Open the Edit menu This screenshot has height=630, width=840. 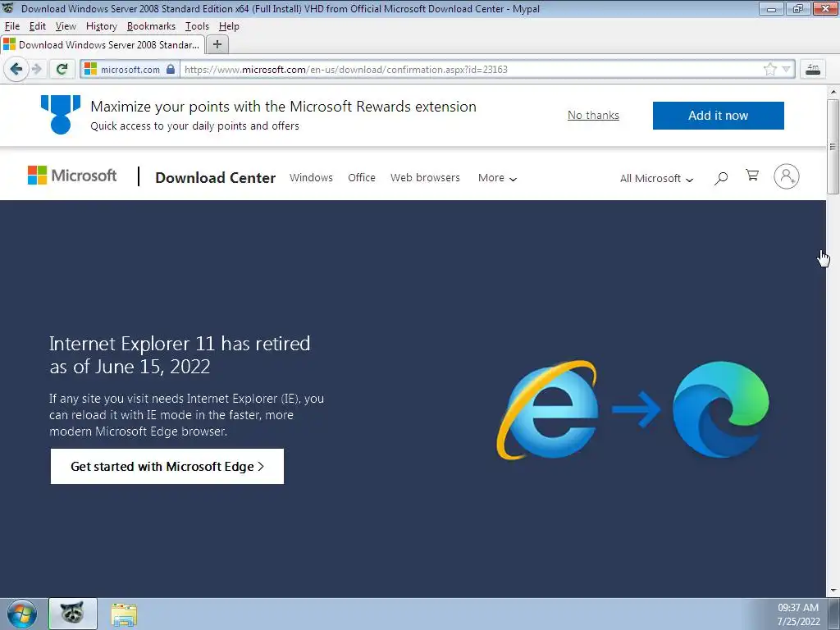(x=37, y=26)
